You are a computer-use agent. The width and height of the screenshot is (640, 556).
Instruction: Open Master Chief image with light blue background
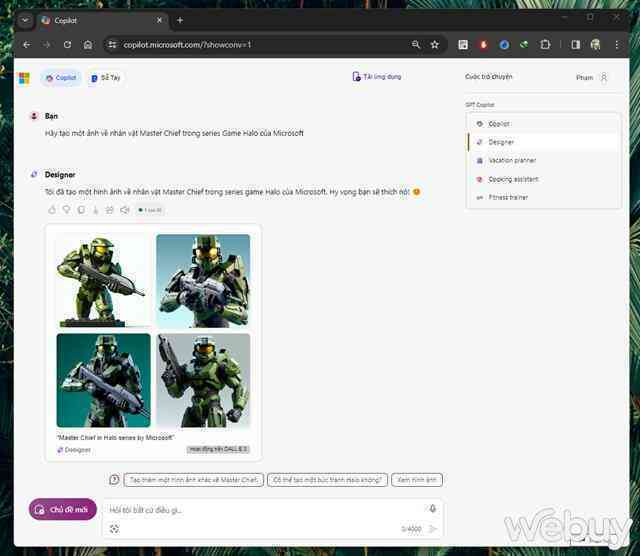(x=203, y=281)
